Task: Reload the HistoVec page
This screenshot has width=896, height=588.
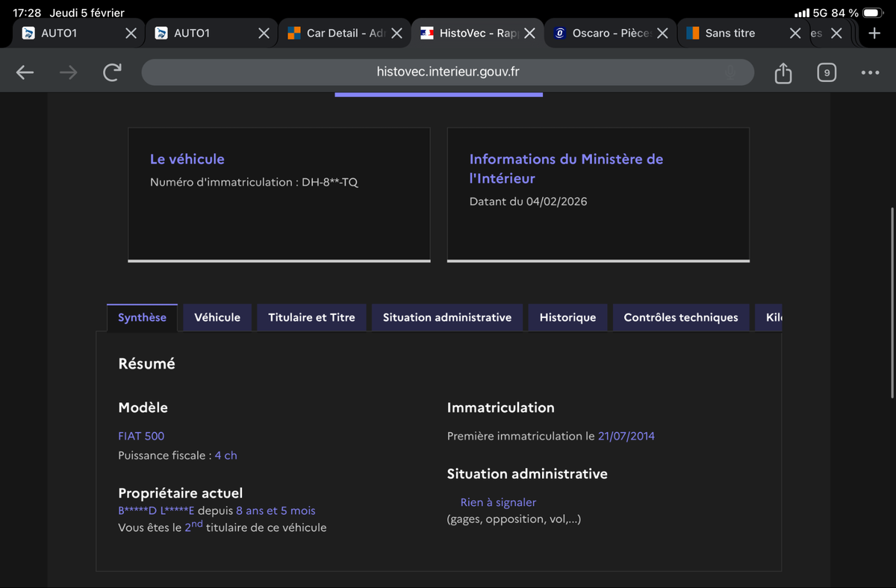Action: (112, 72)
